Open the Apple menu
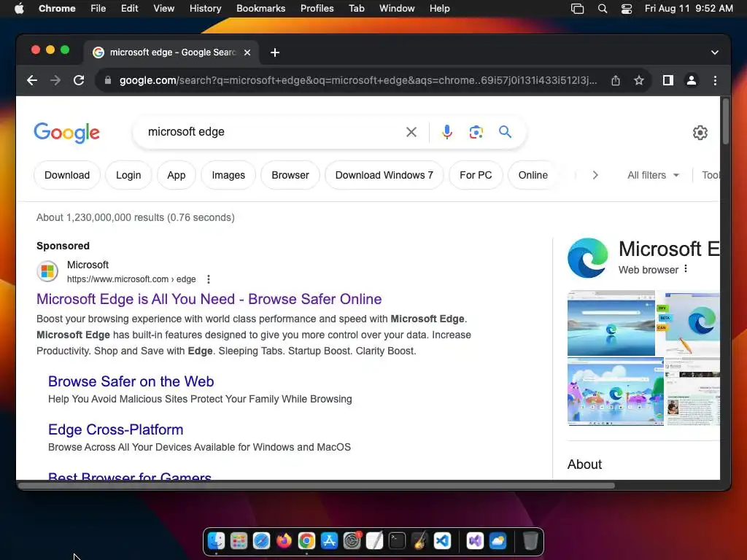The height and width of the screenshot is (560, 747). click(x=19, y=8)
